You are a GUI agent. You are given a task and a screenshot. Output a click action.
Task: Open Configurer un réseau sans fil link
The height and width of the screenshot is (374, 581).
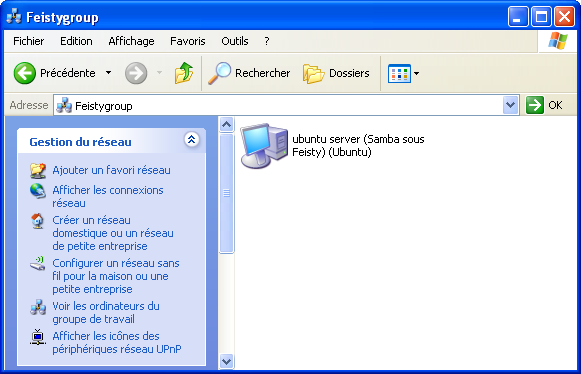(116, 276)
